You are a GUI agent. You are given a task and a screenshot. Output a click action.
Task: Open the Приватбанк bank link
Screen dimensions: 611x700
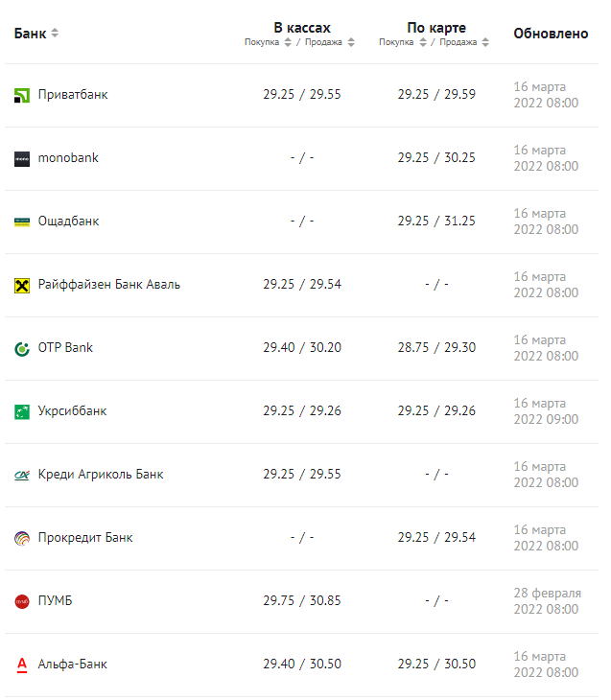73,95
